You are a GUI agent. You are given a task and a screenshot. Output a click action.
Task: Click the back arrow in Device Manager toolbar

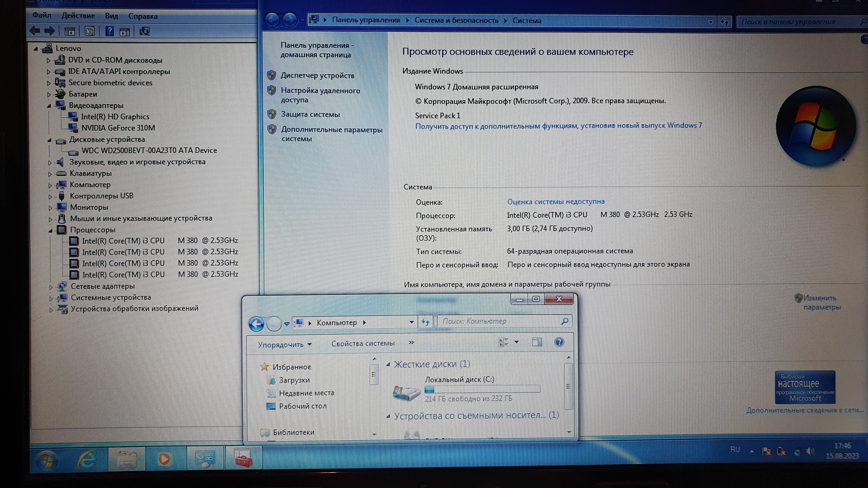[x=35, y=30]
